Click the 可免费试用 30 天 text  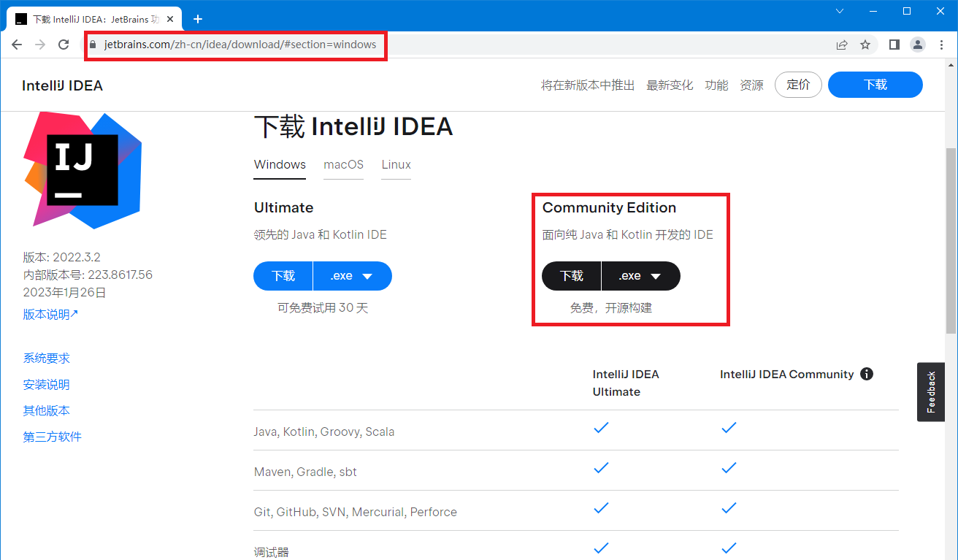click(x=323, y=307)
